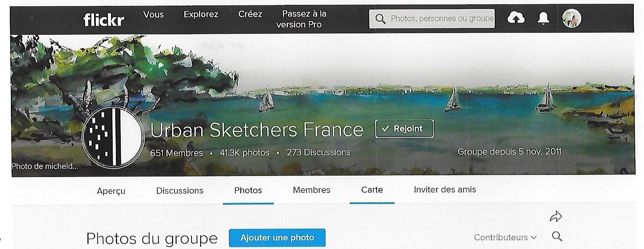
Task: Click the magnifier icon in search box
Action: click(380, 19)
